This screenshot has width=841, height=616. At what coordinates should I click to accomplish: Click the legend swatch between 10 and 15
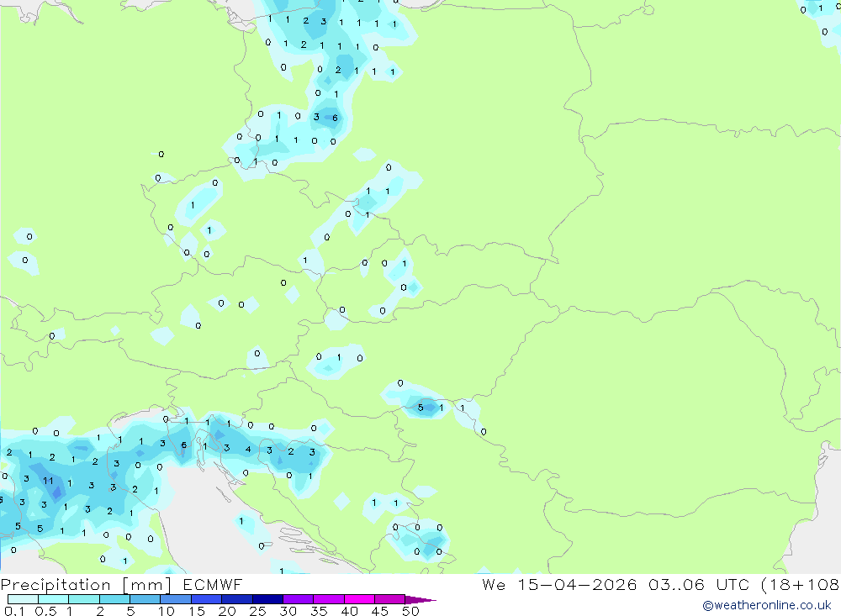(x=176, y=599)
